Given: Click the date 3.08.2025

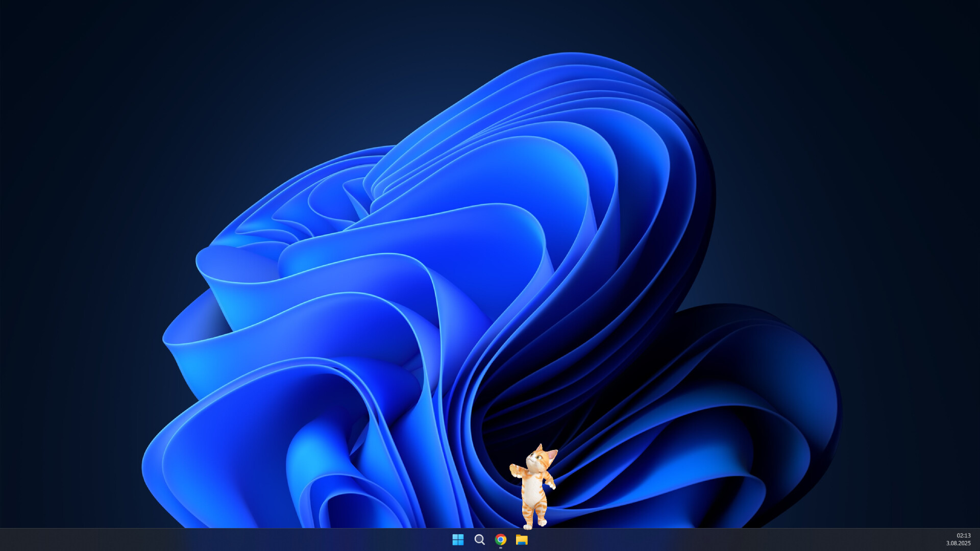Looking at the screenshot, I should [960, 543].
